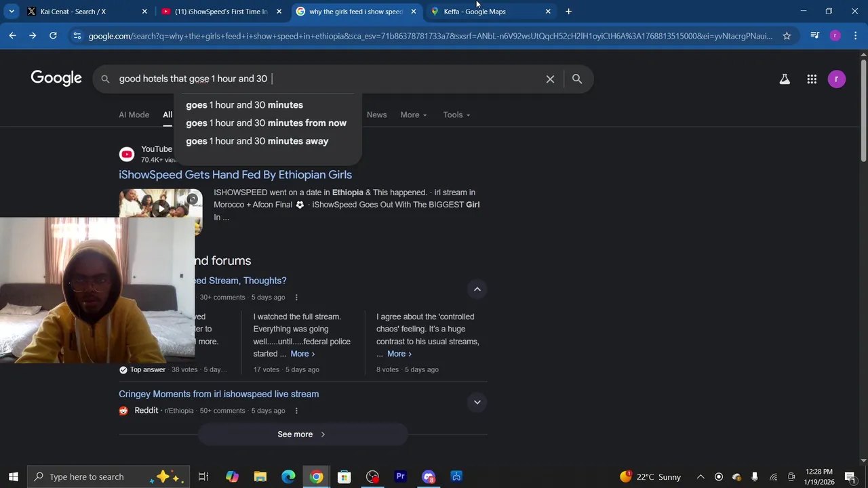Open 'Cringey Moments from irl ishowspeed live stream'
This screenshot has height=488, width=868.
(218, 394)
